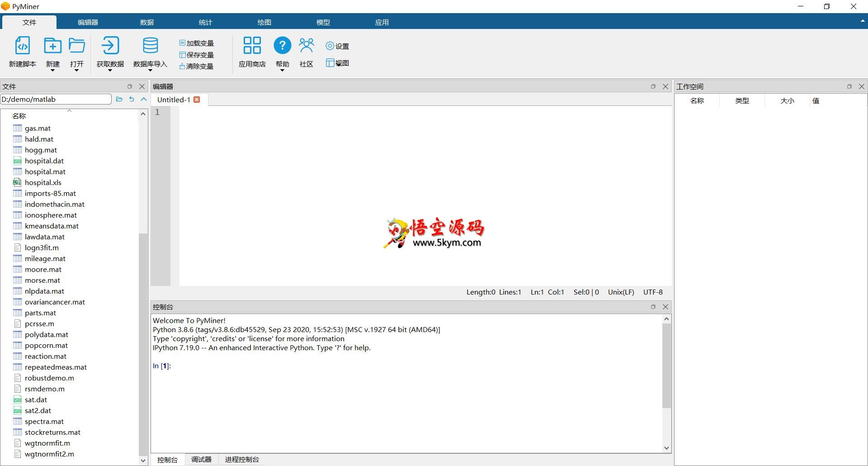
Task: Click the 帮助 (Help) question mark icon
Action: (282, 46)
